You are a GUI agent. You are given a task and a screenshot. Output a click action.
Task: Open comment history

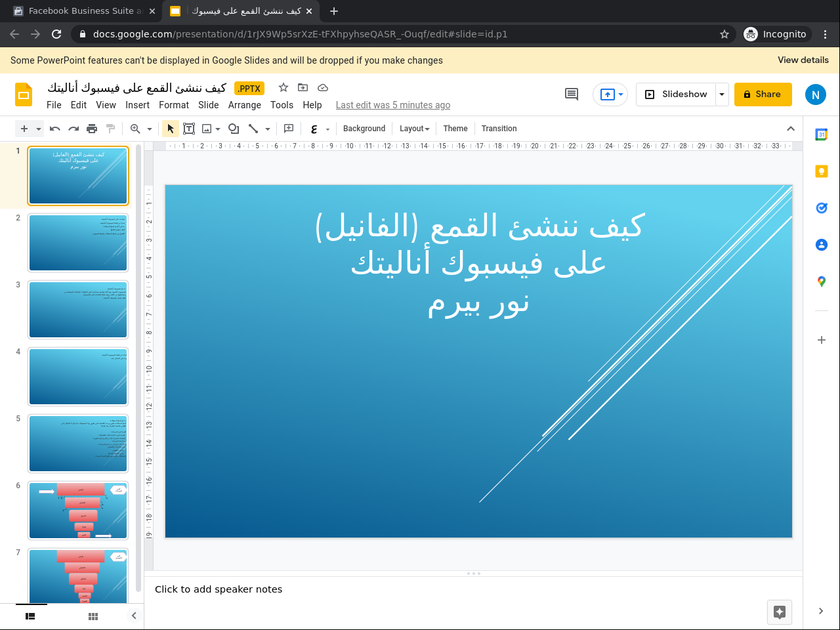pyautogui.click(x=572, y=94)
